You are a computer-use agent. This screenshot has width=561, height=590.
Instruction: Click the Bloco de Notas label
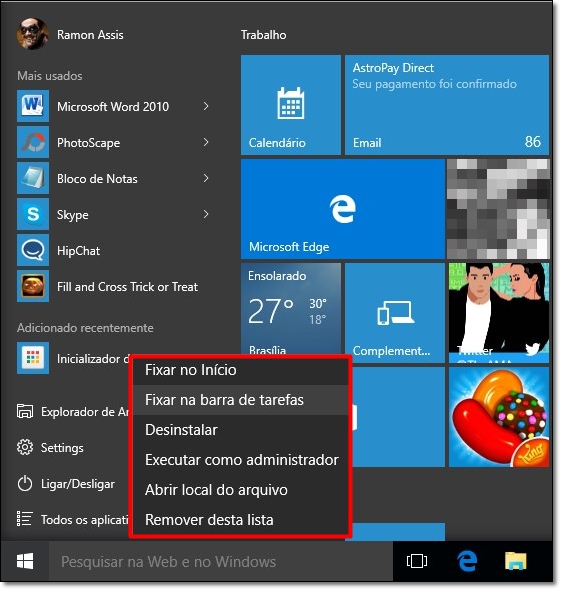[x=97, y=179]
